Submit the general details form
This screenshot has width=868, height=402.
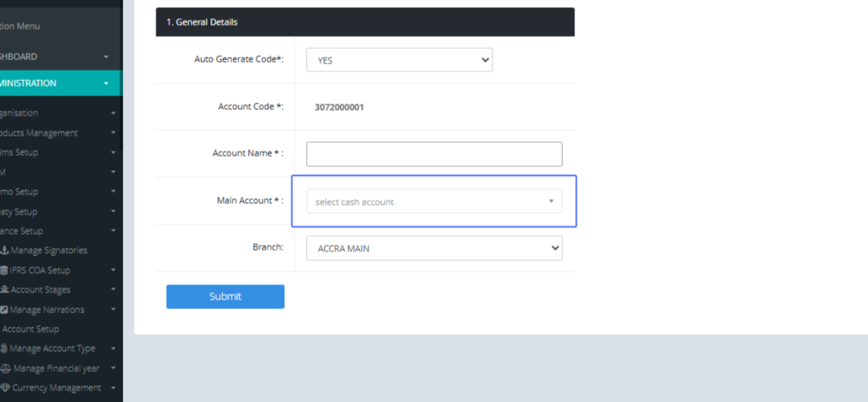pos(225,296)
